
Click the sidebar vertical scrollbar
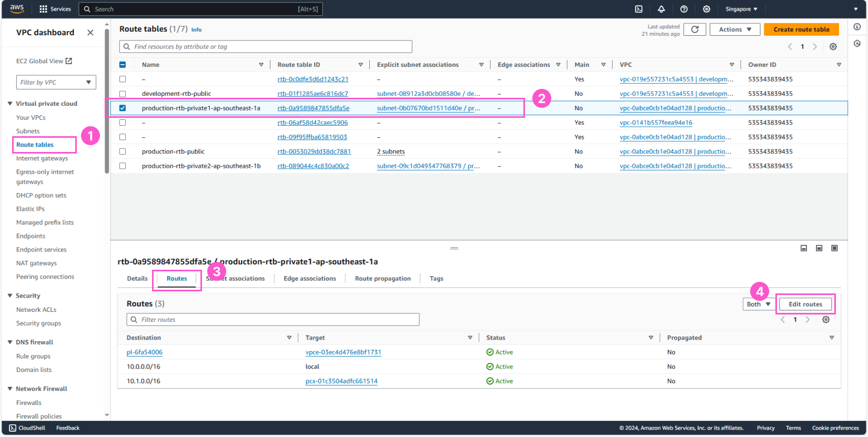click(107, 100)
